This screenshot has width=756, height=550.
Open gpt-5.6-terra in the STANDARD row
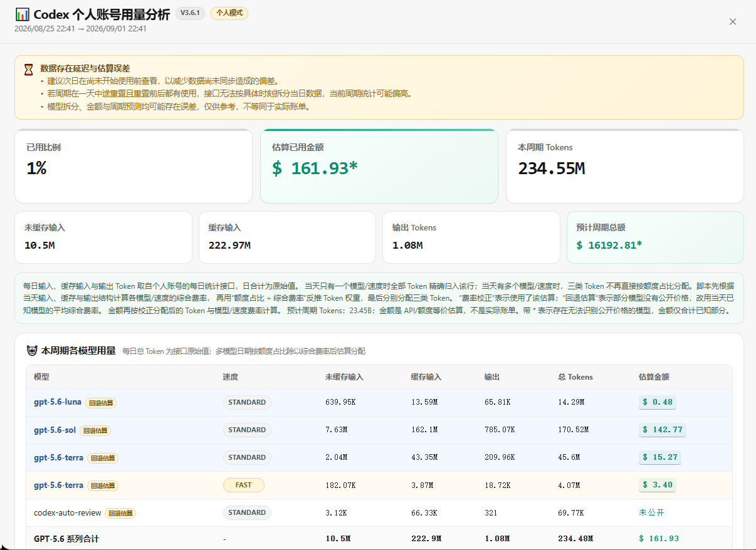click(x=58, y=457)
